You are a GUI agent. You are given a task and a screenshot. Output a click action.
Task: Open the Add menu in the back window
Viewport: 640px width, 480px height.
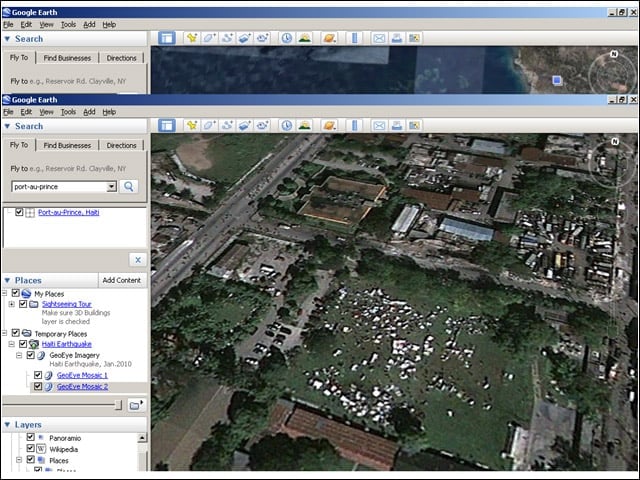click(x=89, y=24)
